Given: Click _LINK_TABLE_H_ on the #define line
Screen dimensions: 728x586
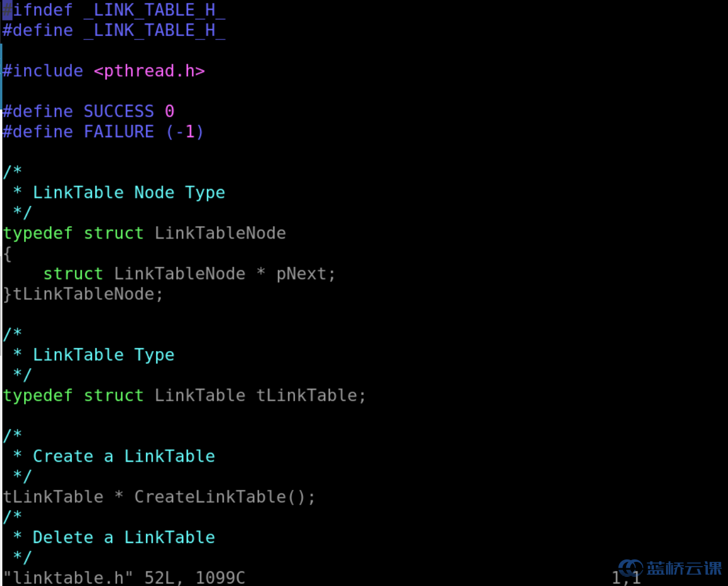Looking at the screenshot, I should click(154, 31).
